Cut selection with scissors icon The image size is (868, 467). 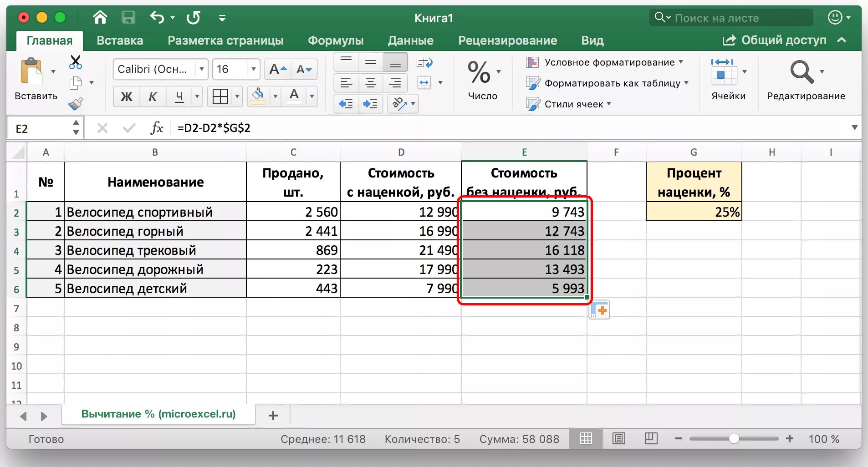click(76, 62)
